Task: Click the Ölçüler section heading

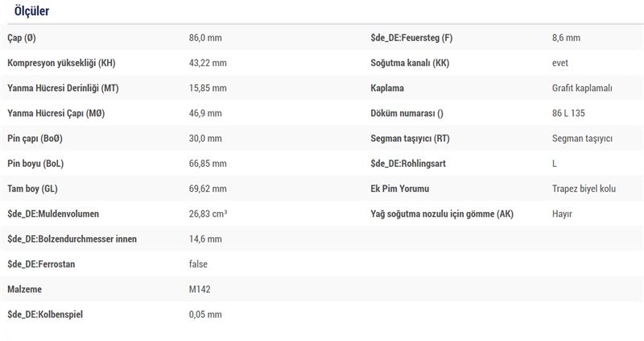Action: [x=31, y=10]
